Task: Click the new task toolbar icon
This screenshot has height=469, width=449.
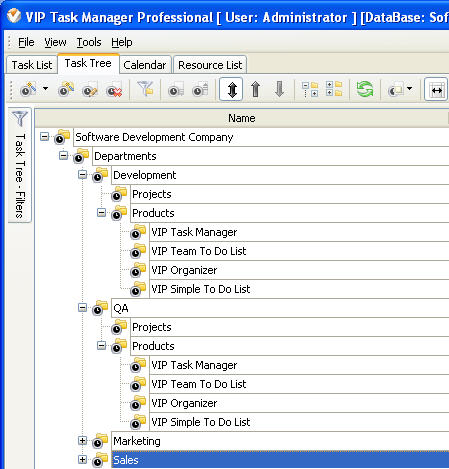Action: [x=28, y=89]
